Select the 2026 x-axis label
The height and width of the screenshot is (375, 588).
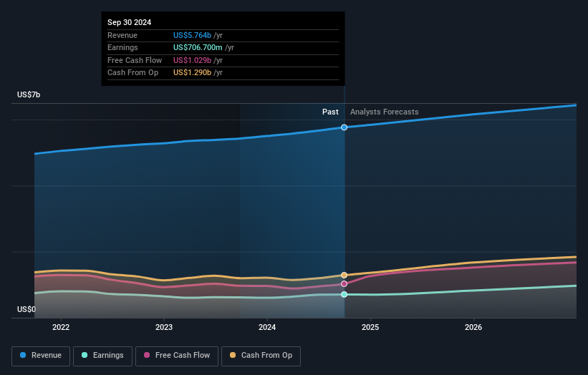[x=473, y=327]
